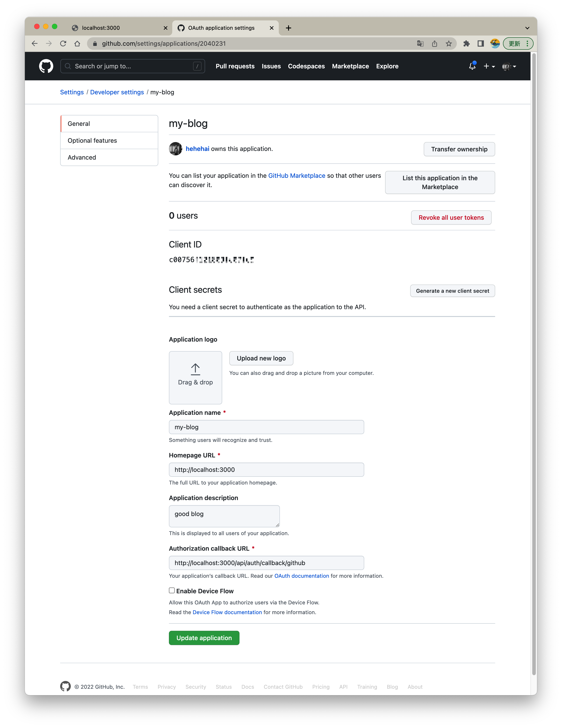Click hehehai owner avatar image
The image size is (562, 728).
click(175, 149)
